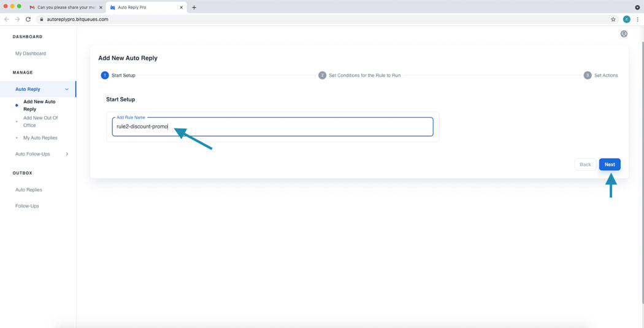Viewport: 644px width, 328px height.
Task: Reload the page with the refresh icon
Action: click(28, 19)
